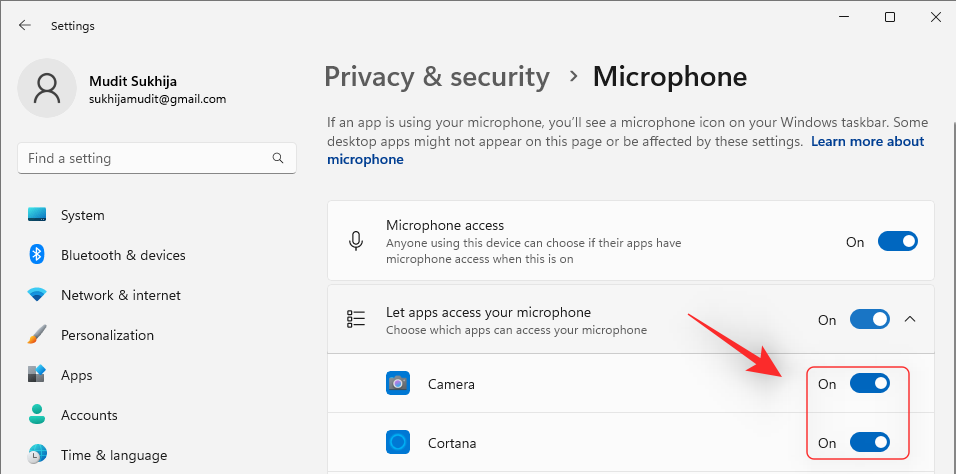The height and width of the screenshot is (474, 956).
Task: Go to Accounts settings
Action: coord(89,415)
